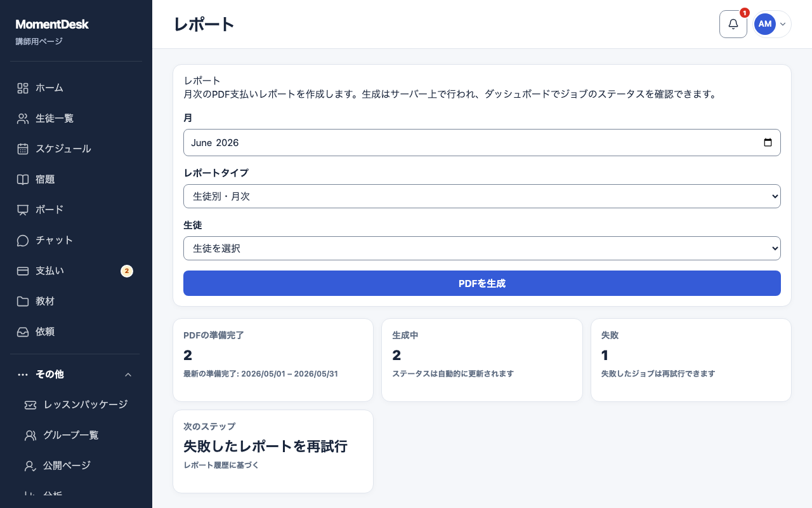Go to スケジュール menu item
Viewport: 812px width, 508px height.
(x=76, y=149)
